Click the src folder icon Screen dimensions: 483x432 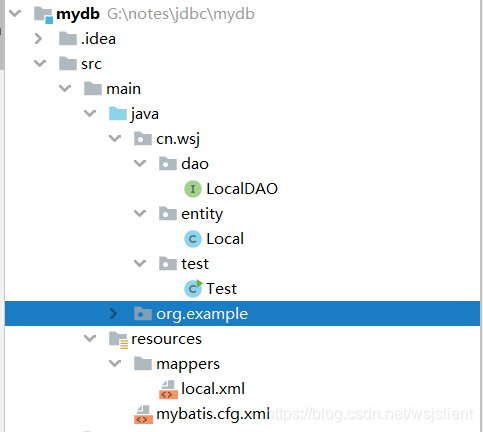tap(68, 63)
